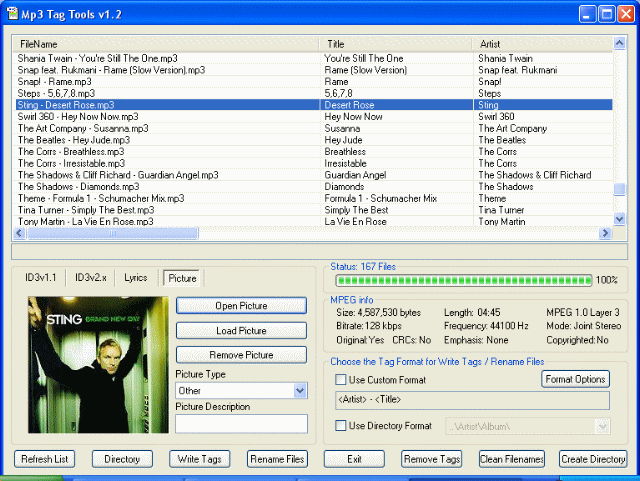Focus the Picture Description field

[241, 424]
